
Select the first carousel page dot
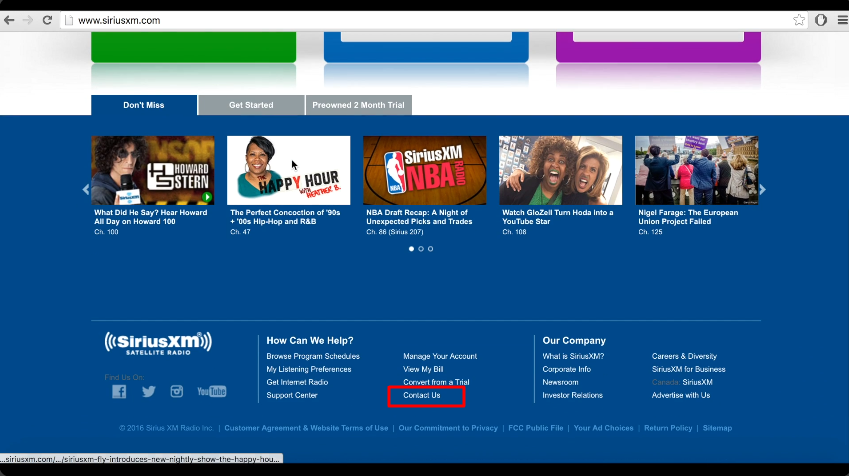pyautogui.click(x=412, y=249)
